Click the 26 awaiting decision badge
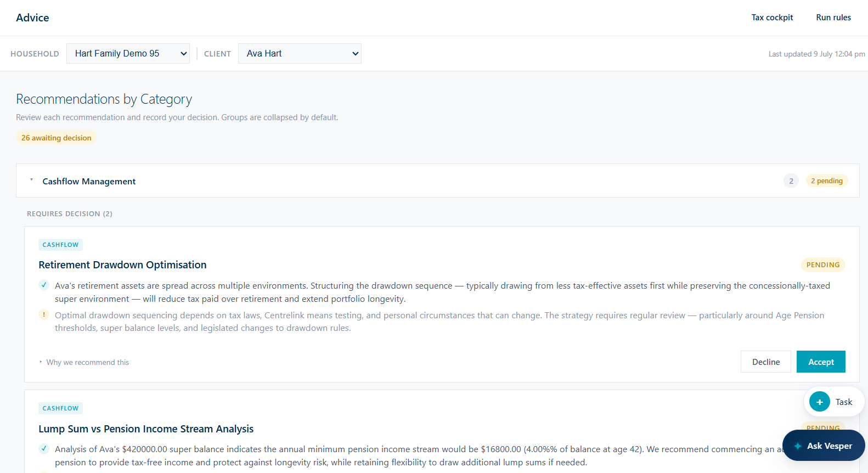The height and width of the screenshot is (473, 868). [x=56, y=138]
